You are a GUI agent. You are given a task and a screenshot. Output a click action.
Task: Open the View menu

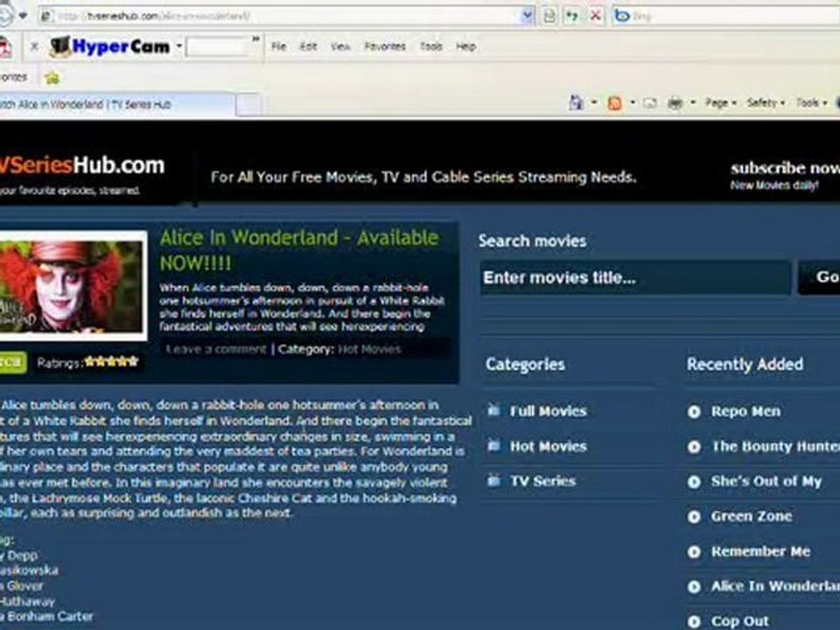pyautogui.click(x=340, y=46)
